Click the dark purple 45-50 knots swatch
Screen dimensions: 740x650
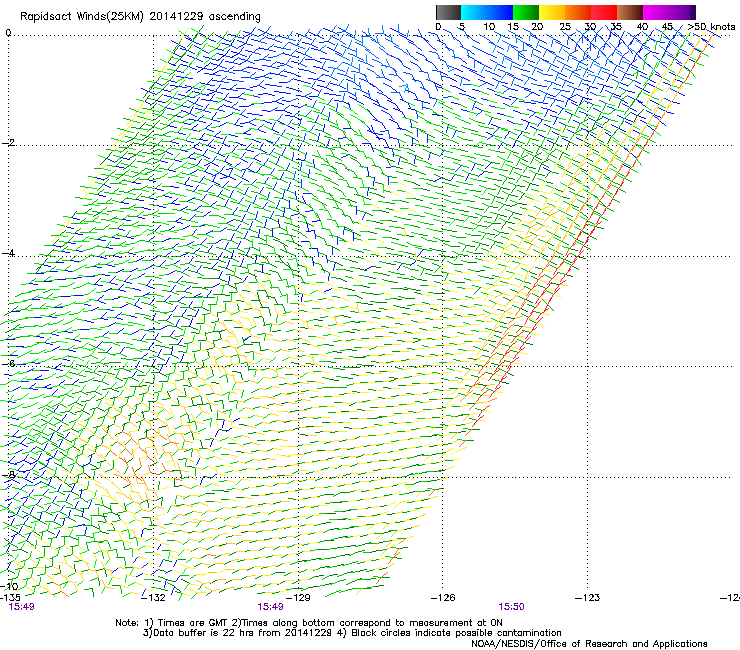pyautogui.click(x=682, y=12)
